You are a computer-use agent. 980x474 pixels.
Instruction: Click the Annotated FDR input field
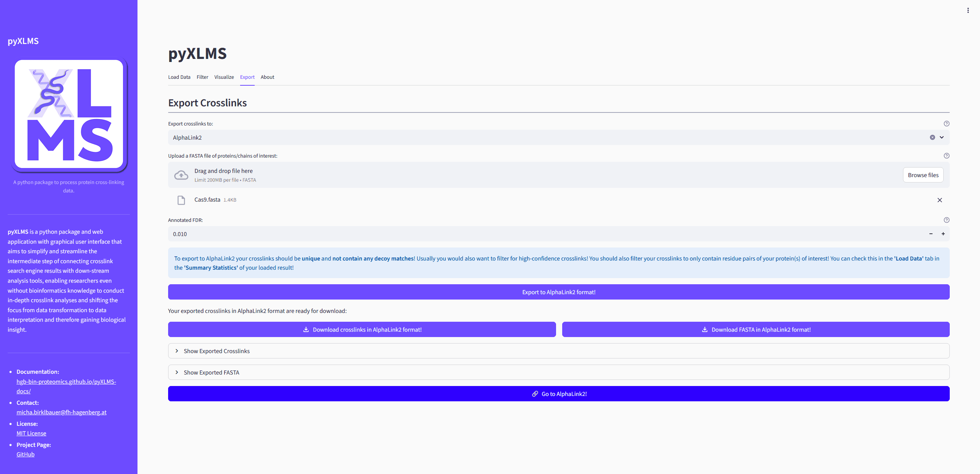click(536, 234)
